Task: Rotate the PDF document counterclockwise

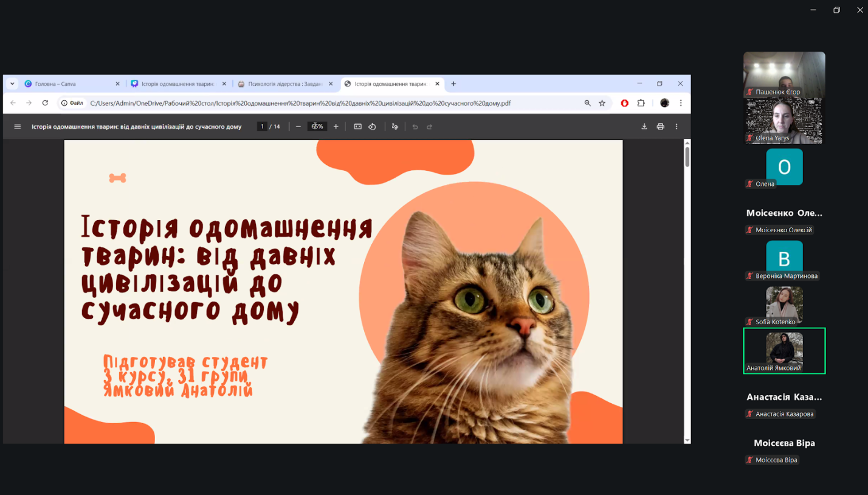Action: pos(372,126)
